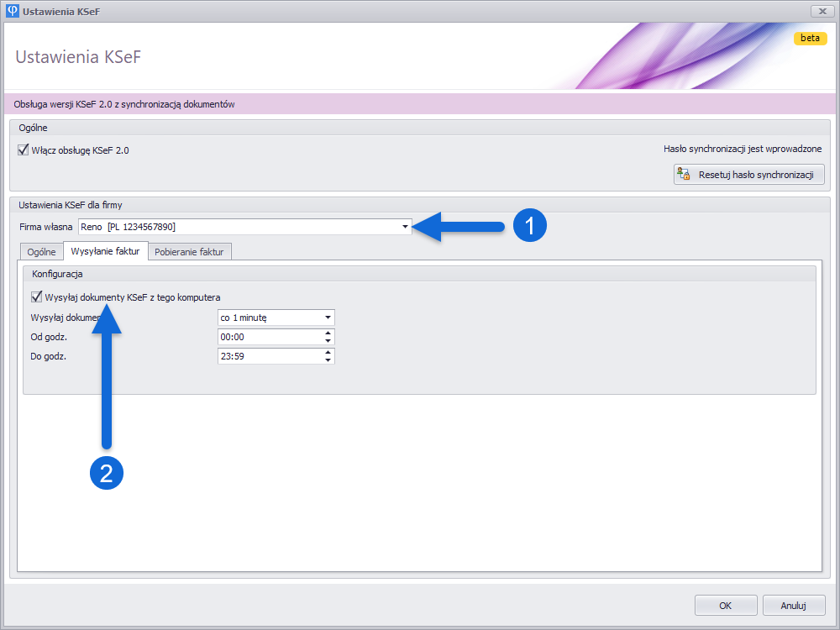The width and height of the screenshot is (840, 630).
Task: Click the KSeF app icon in title bar
Action: [13, 11]
